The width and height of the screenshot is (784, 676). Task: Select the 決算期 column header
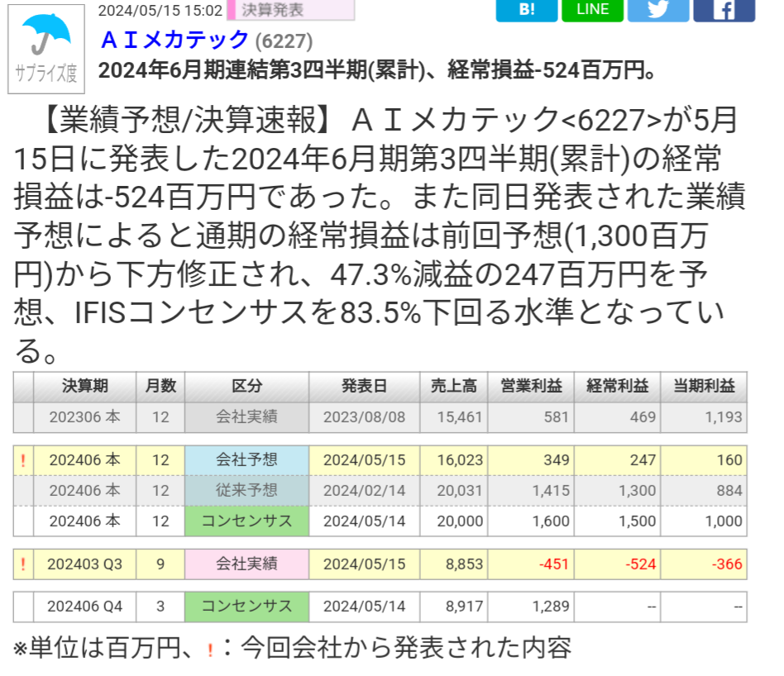83,386
